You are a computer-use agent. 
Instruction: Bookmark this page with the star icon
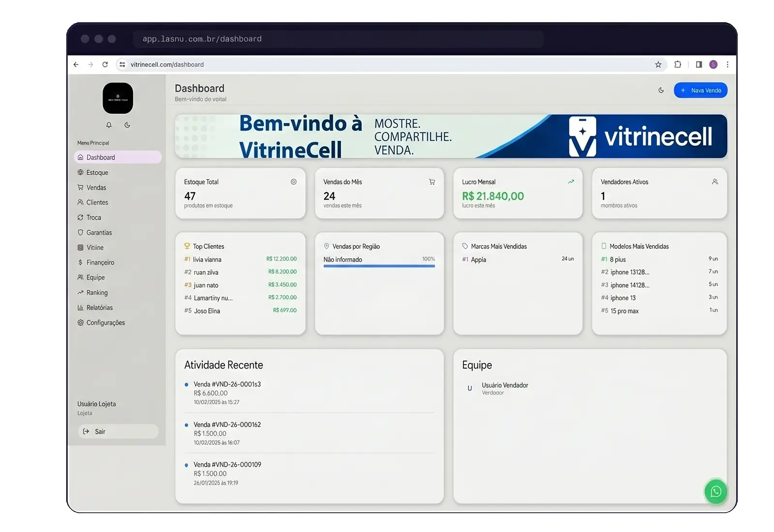tap(658, 64)
